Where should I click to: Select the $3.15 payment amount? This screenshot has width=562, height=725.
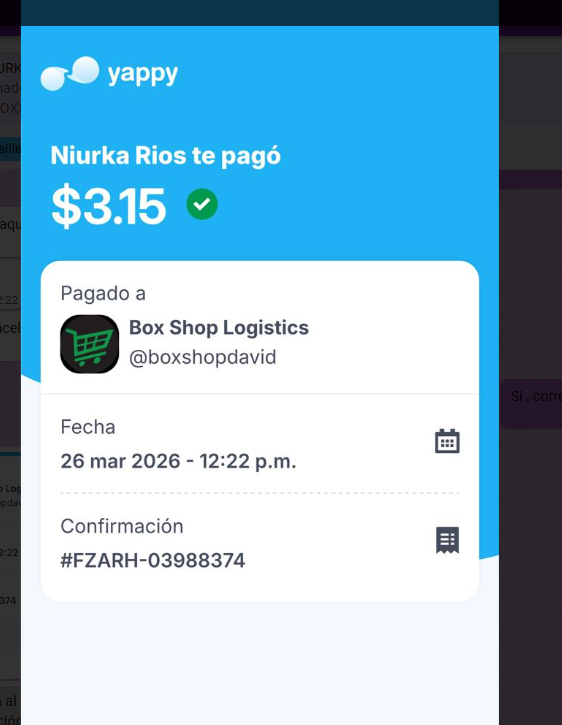109,206
